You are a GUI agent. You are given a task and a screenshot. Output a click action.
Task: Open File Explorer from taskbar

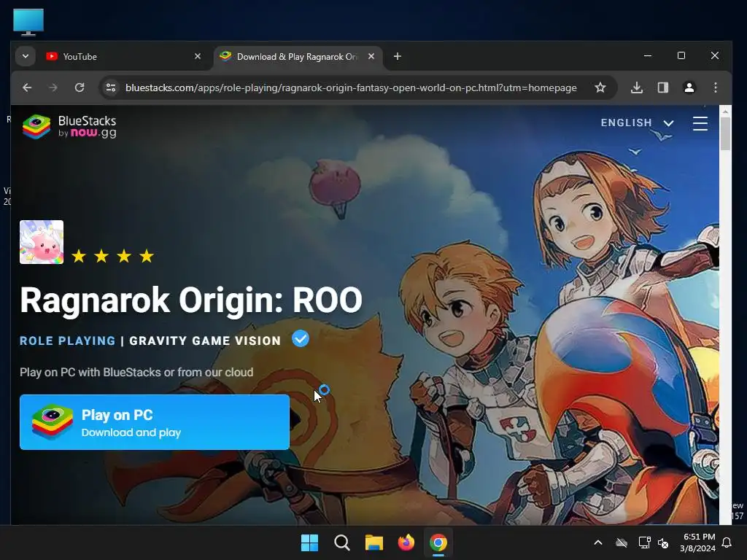(x=374, y=542)
